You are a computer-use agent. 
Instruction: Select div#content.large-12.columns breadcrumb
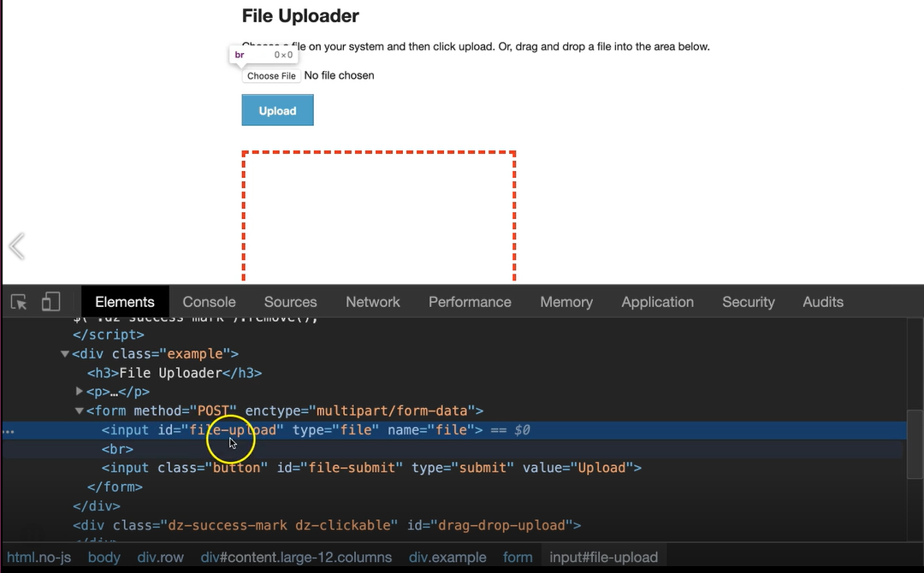[x=296, y=558]
